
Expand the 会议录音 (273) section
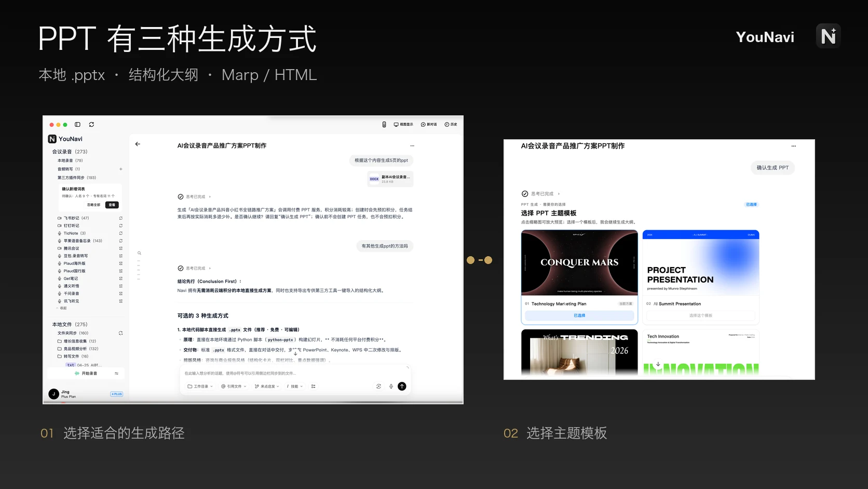[x=70, y=152]
